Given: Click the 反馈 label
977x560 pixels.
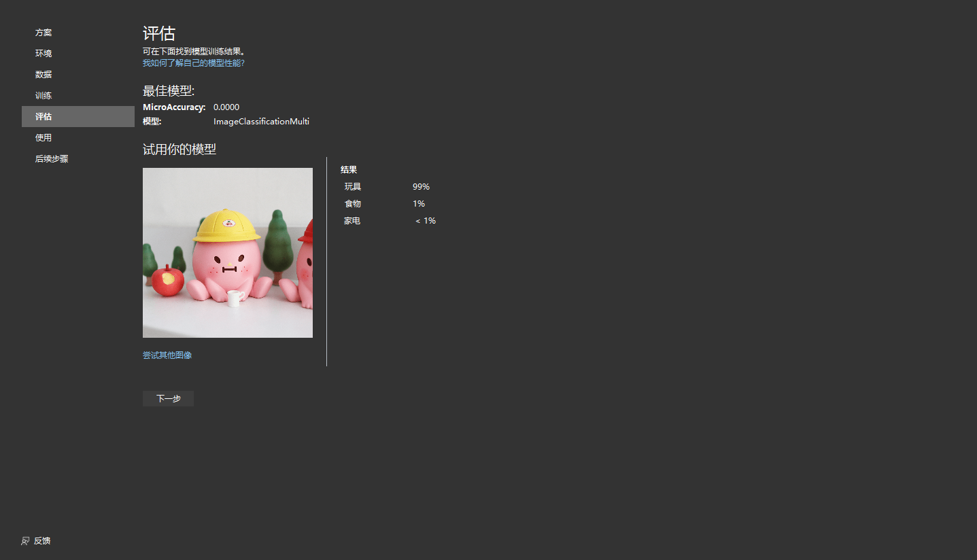Looking at the screenshot, I should (x=42, y=541).
